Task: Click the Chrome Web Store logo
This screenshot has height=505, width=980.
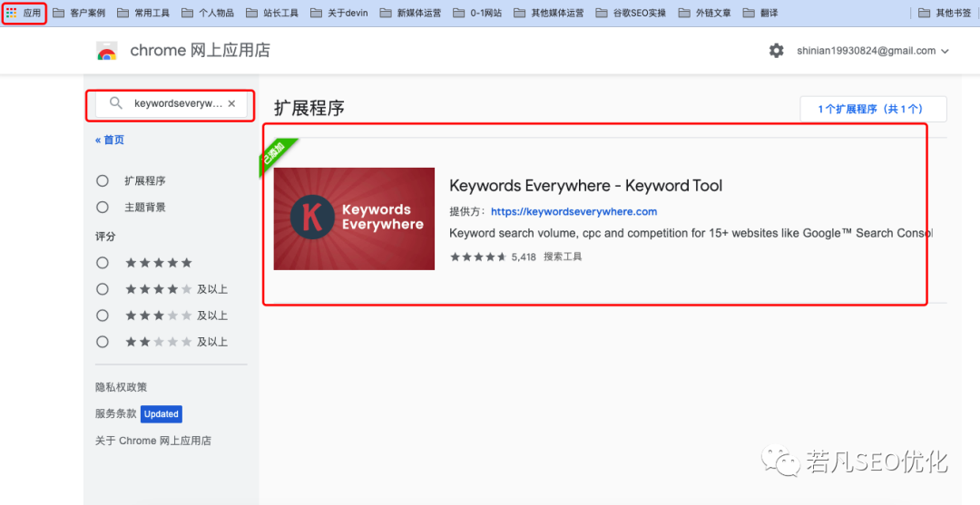Action: [x=107, y=51]
